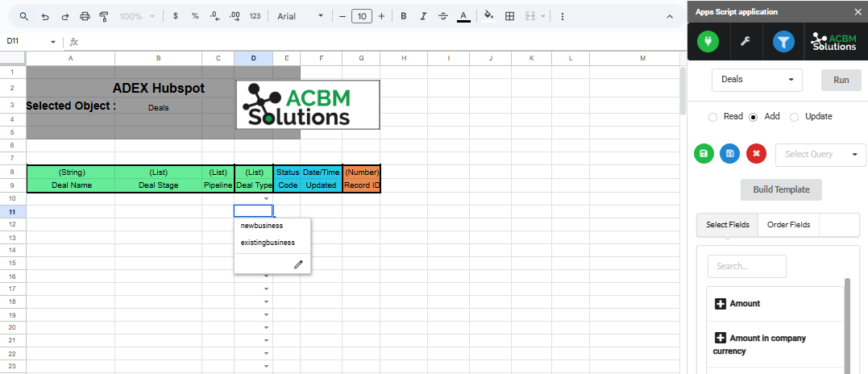Image resolution: width=868 pixels, height=374 pixels.
Task: Open the text color picker
Action: click(x=463, y=17)
